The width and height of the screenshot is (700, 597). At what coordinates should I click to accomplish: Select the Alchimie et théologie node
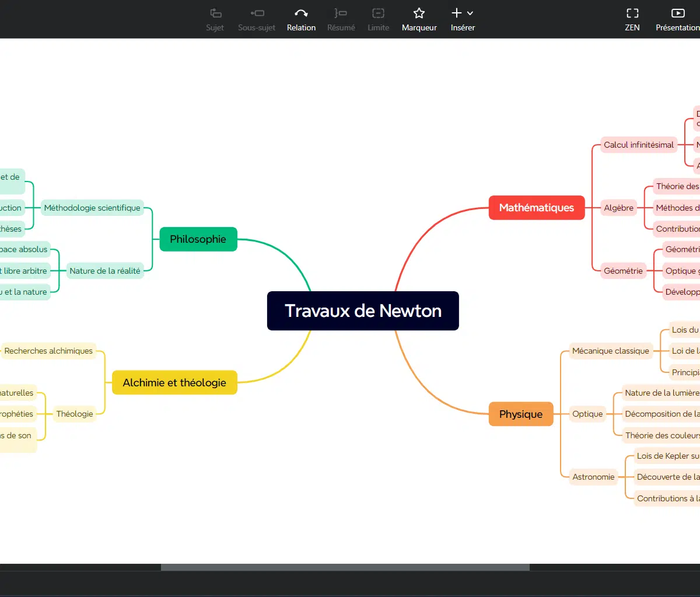coord(174,383)
